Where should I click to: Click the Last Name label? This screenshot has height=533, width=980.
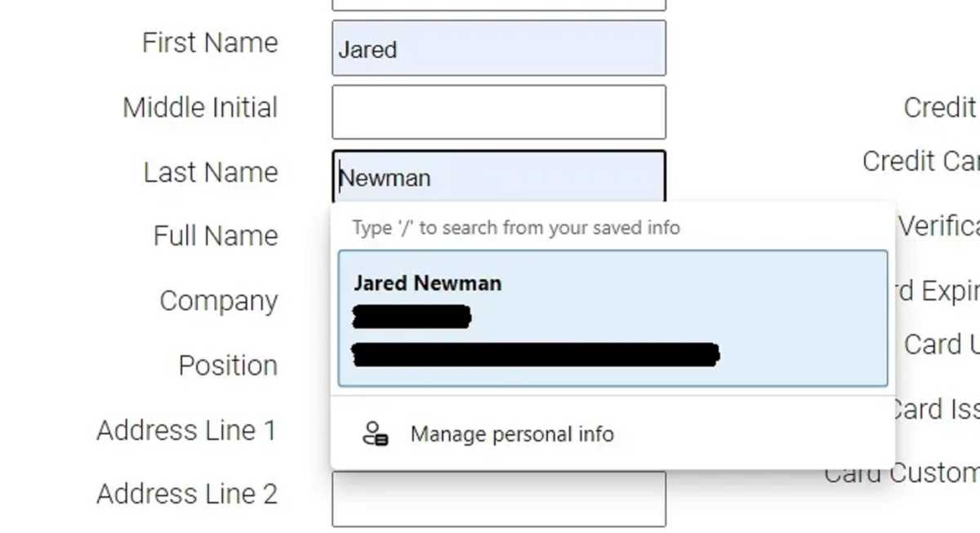point(211,172)
